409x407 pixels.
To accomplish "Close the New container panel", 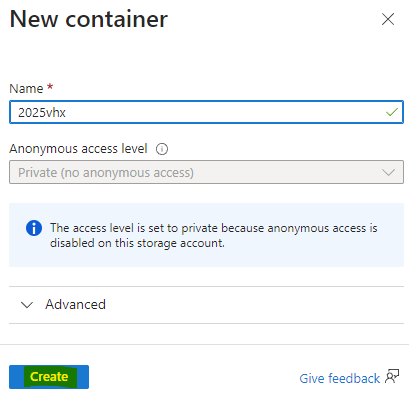I will click(x=388, y=19).
